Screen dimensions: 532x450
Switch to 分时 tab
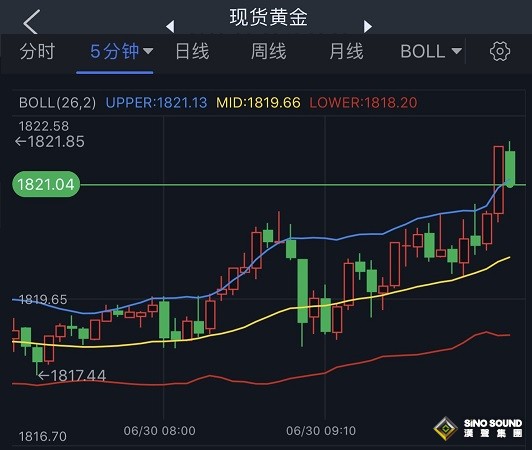37,52
